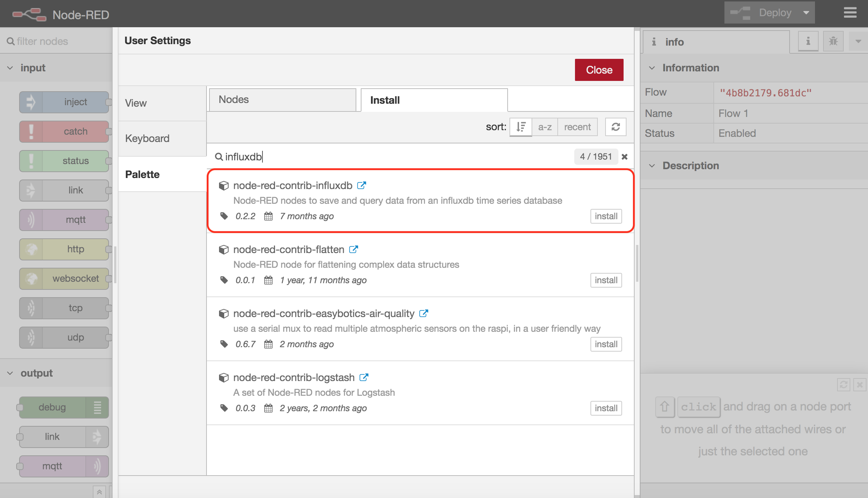Viewport: 868px width, 498px height.
Task: Open the Deploy options dropdown arrow
Action: click(806, 13)
